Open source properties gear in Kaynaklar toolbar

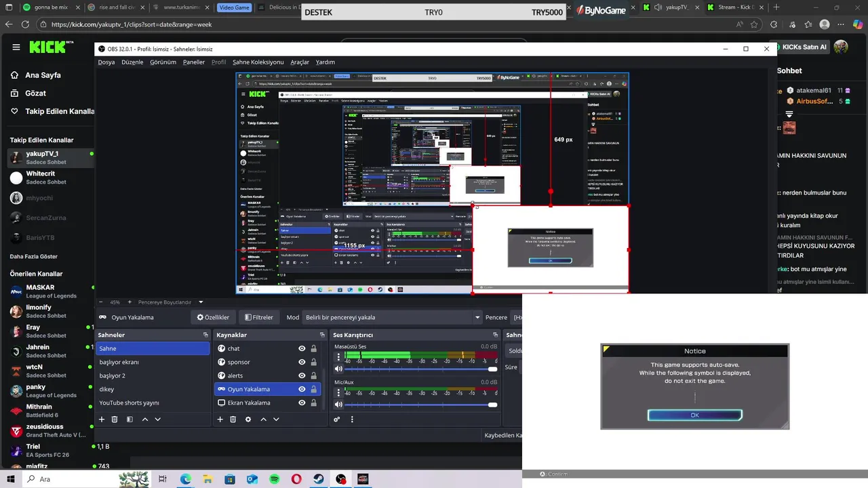click(x=248, y=420)
